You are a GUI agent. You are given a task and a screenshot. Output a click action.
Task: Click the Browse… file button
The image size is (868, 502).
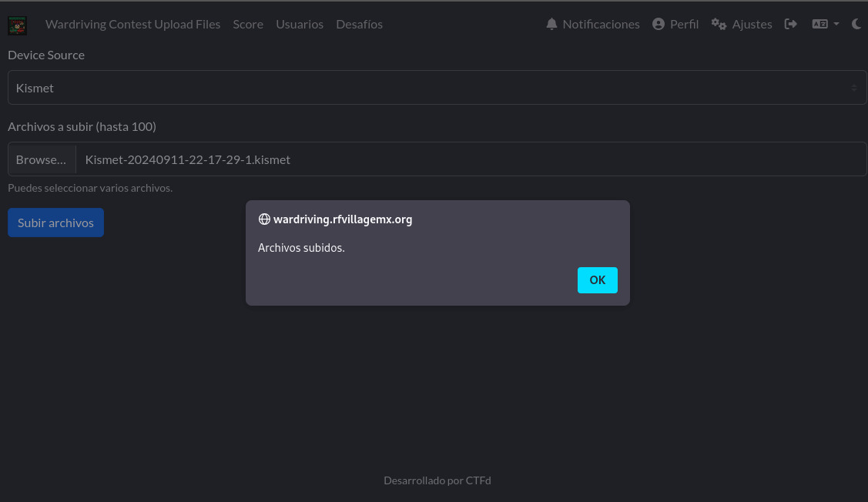click(x=42, y=159)
